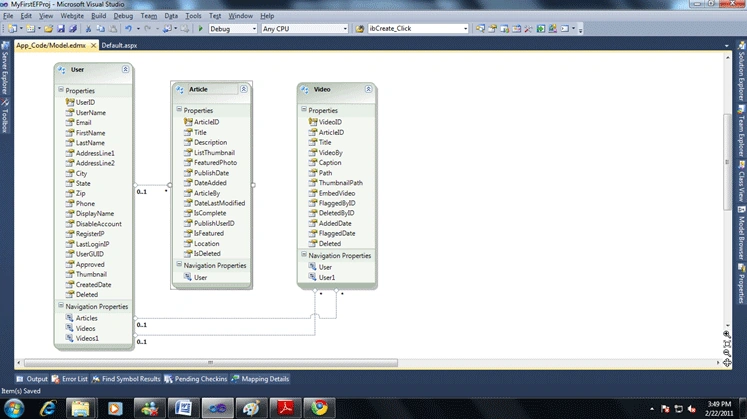The width and height of the screenshot is (747, 419).
Task: Click the Find in Files toolbar icon
Action: coord(360,29)
